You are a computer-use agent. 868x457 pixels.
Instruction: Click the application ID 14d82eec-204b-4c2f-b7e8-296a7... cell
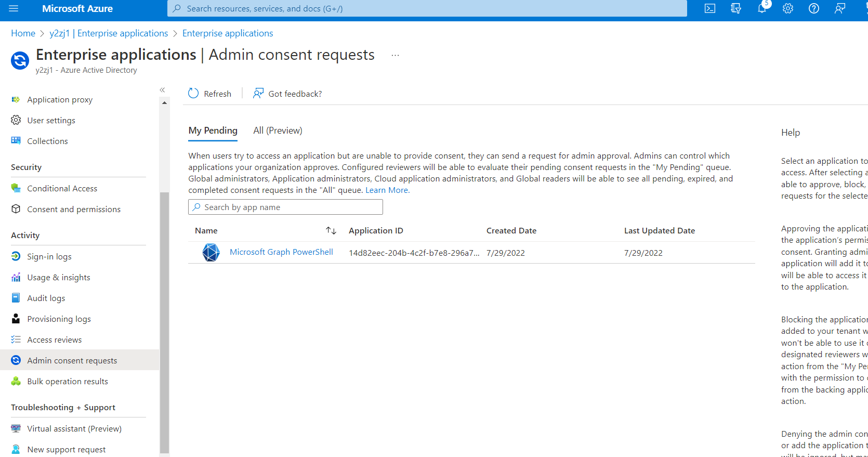coord(414,253)
